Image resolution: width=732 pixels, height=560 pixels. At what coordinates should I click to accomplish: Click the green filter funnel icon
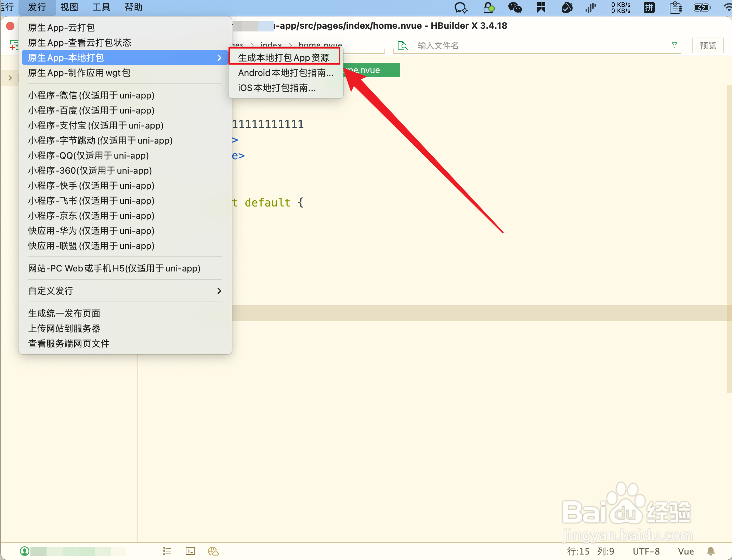coord(674,45)
